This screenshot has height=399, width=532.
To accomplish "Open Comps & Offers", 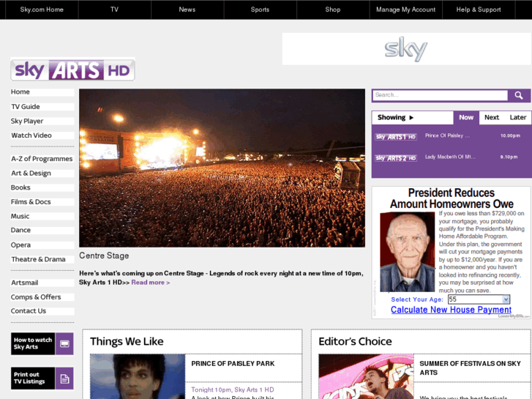I will [x=42, y=297].
